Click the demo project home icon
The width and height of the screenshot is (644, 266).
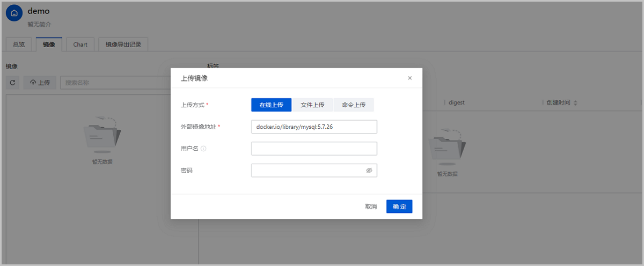point(14,13)
